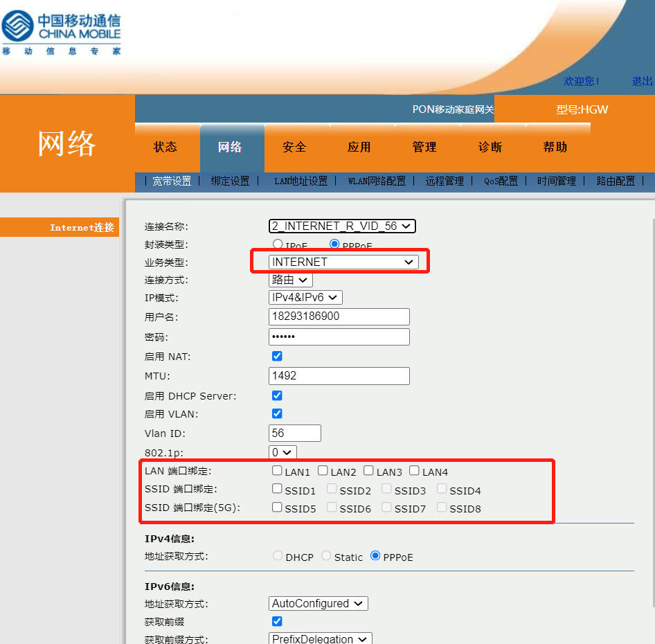Open the 帮助 tab
This screenshot has width=655, height=644.
click(x=555, y=147)
